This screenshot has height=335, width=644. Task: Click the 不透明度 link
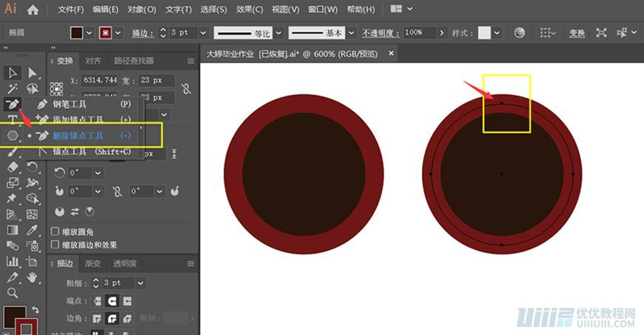(x=380, y=33)
